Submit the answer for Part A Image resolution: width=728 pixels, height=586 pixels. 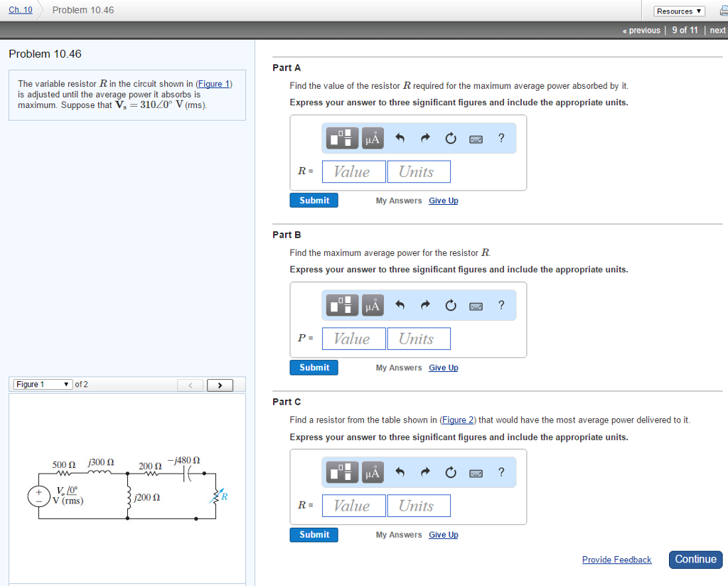click(x=314, y=200)
